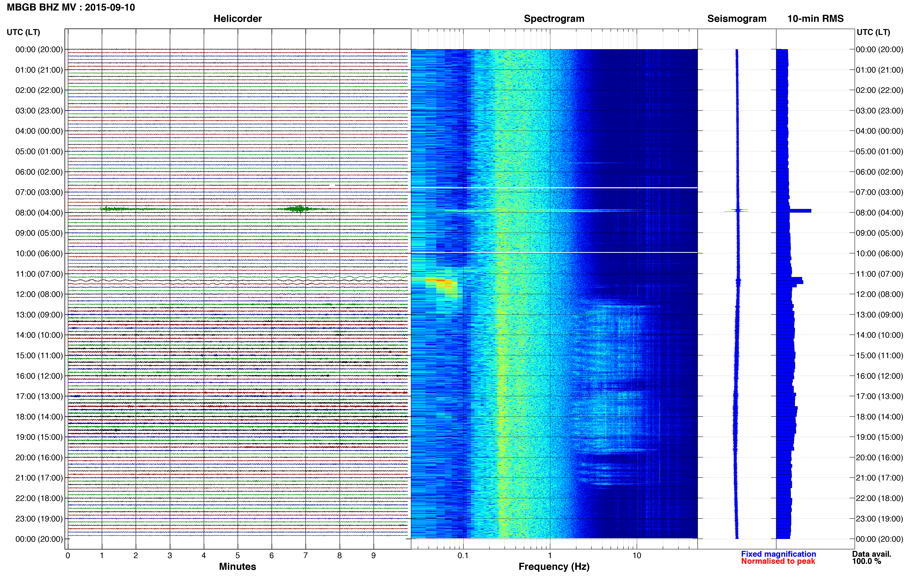Click the white data-gap line in spectrogram before 07:00
Image resolution: width=924 pixels, height=578 pixels.
[x=554, y=188]
